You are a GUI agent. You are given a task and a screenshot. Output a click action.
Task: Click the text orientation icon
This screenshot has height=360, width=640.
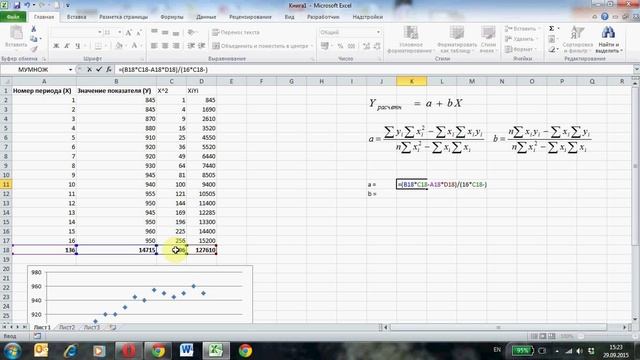point(191,32)
